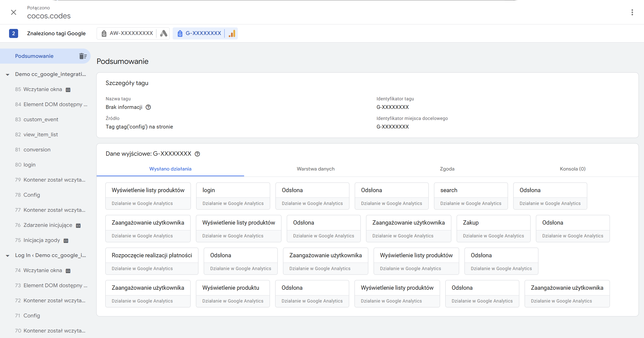The image size is (644, 338).
Task: Open the Zgoda tab
Action: pyautogui.click(x=447, y=169)
